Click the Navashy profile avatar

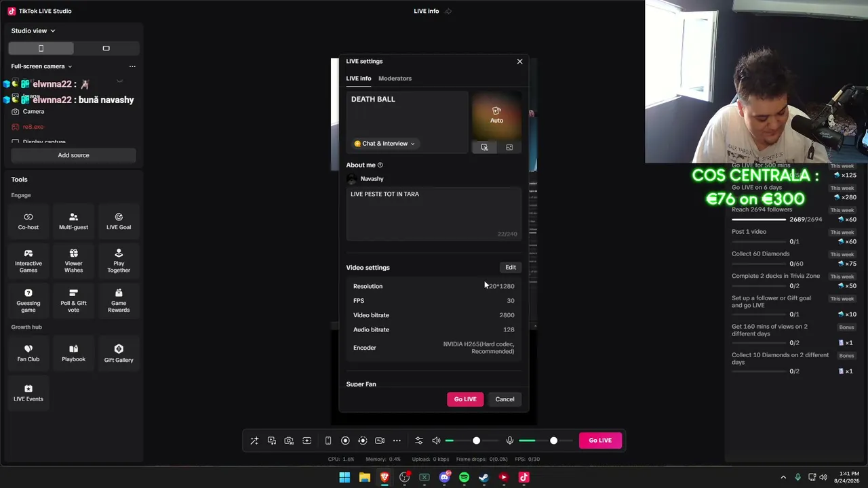coord(352,179)
